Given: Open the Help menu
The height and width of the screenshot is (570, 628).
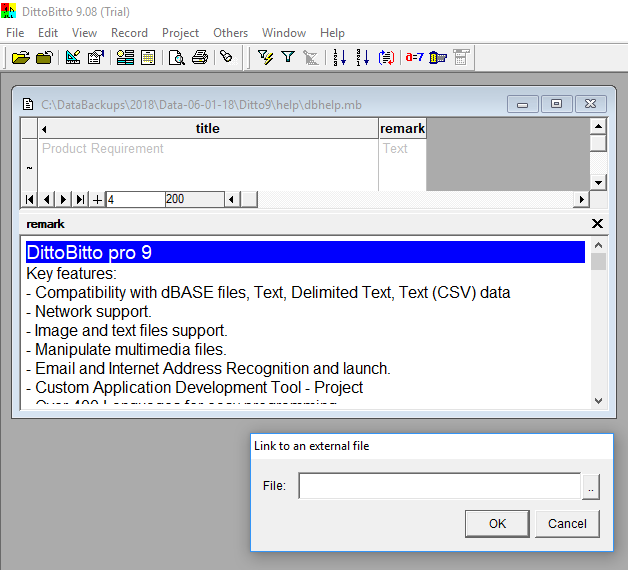Looking at the screenshot, I should [x=332, y=33].
